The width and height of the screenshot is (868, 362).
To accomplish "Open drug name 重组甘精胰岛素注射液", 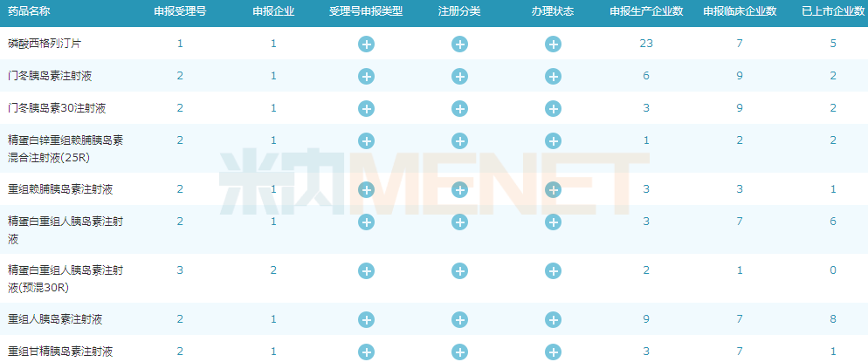I will (x=61, y=352).
